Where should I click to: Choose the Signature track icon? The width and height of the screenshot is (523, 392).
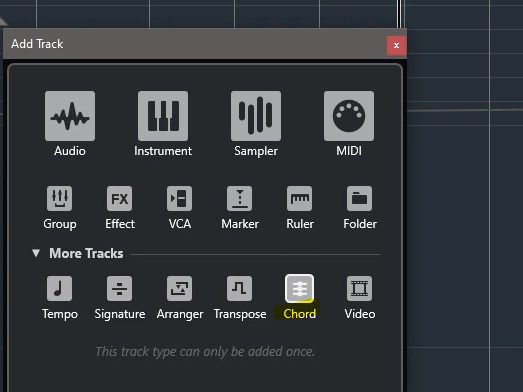[119, 289]
